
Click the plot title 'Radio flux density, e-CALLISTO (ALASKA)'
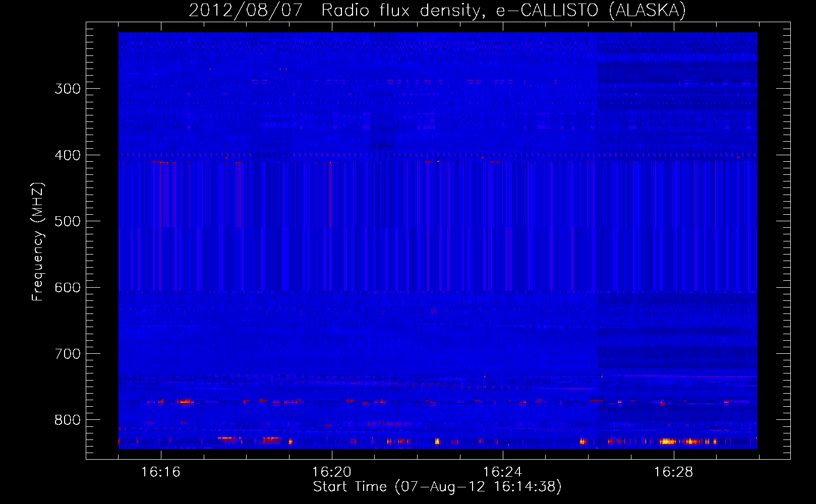(504, 10)
